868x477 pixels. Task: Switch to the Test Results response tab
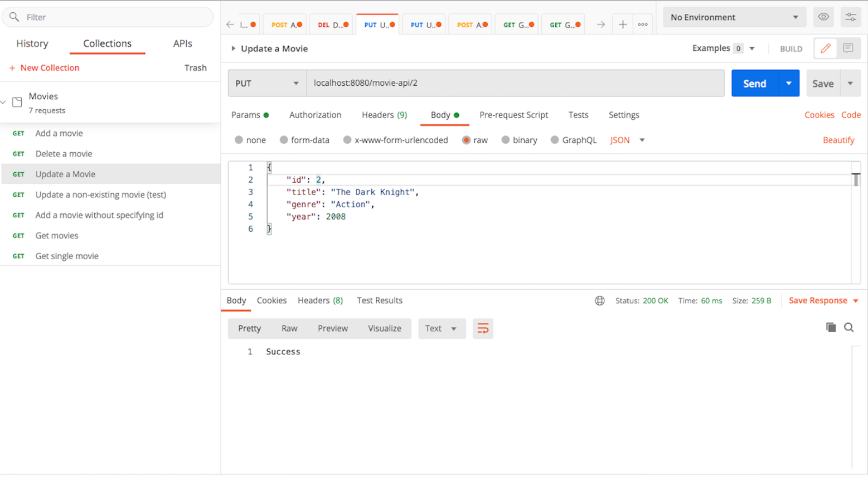(380, 301)
